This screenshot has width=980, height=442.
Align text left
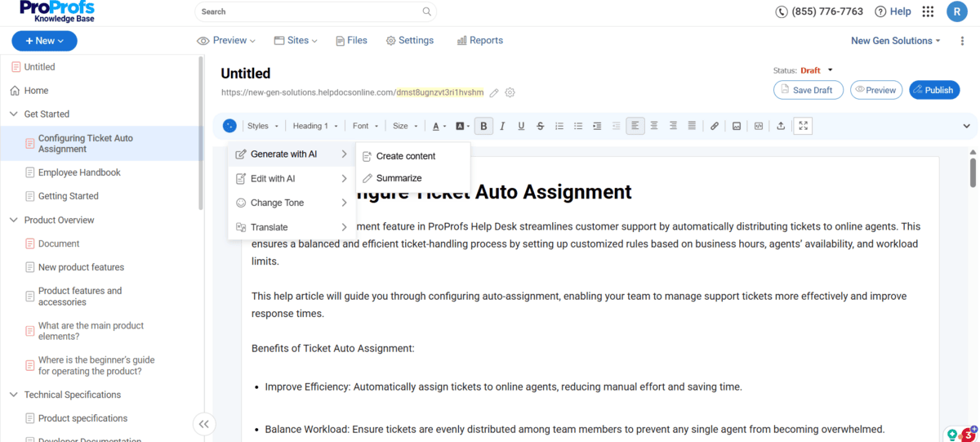point(635,126)
